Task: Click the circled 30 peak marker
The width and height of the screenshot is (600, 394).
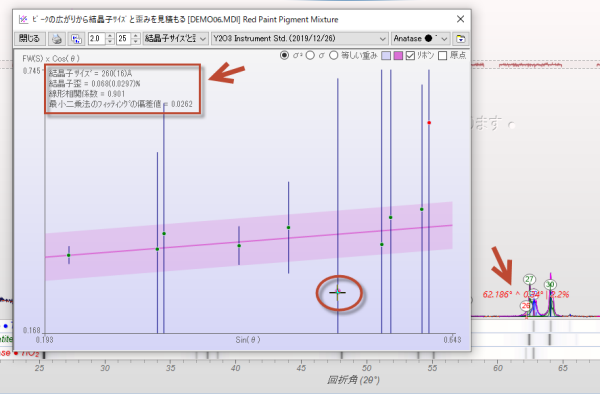Action: 550,284
